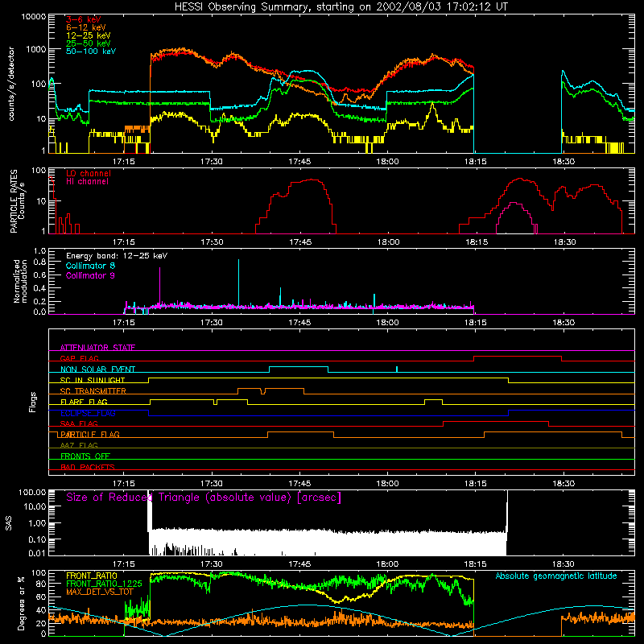This screenshot has height=644, width=644.
Task: Click the 100.00 y-axis value on SAS plot
Action: (32, 492)
